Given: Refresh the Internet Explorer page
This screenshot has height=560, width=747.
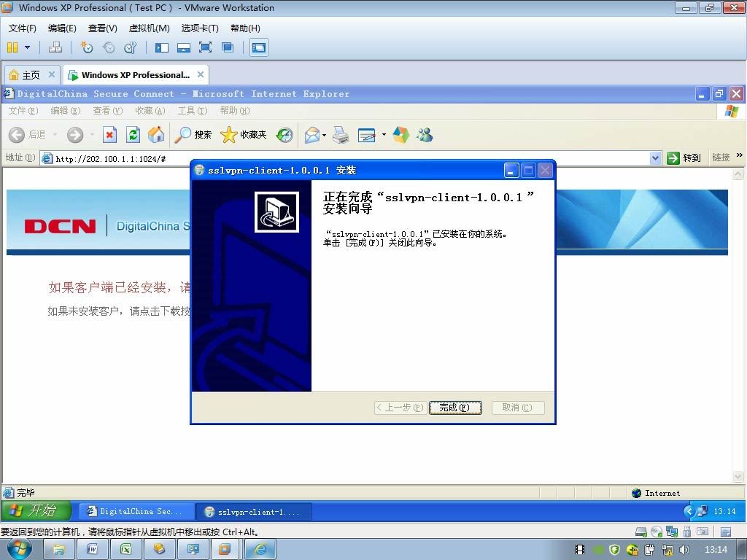Looking at the screenshot, I should (133, 135).
